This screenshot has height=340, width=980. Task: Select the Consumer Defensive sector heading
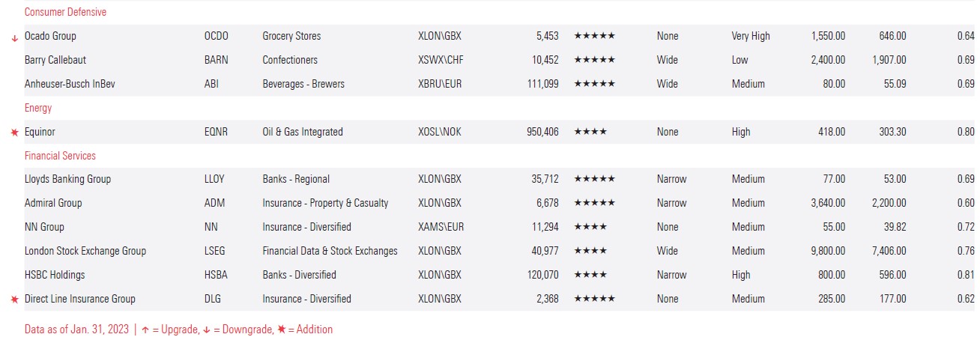[x=65, y=12]
